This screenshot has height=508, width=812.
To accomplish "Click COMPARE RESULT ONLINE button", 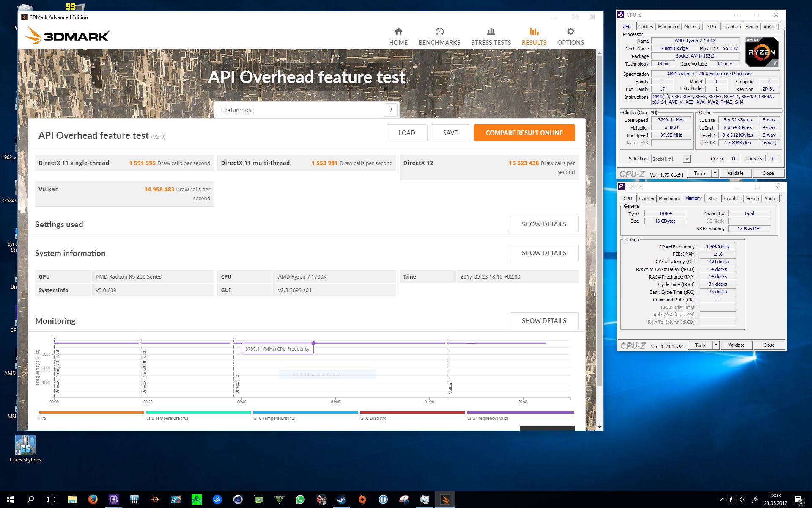I will point(524,133).
